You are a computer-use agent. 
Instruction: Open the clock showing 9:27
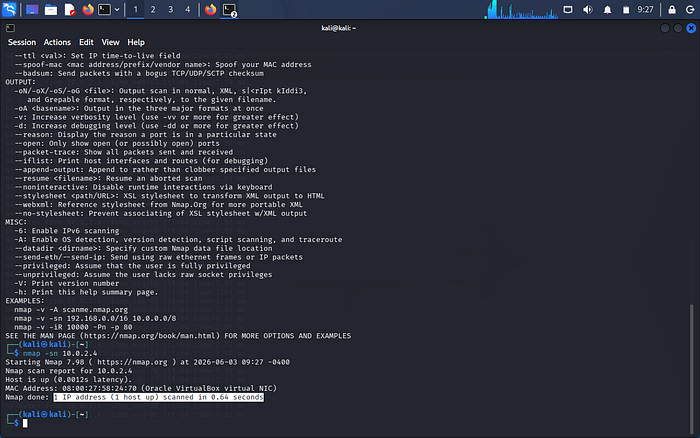tap(645, 9)
